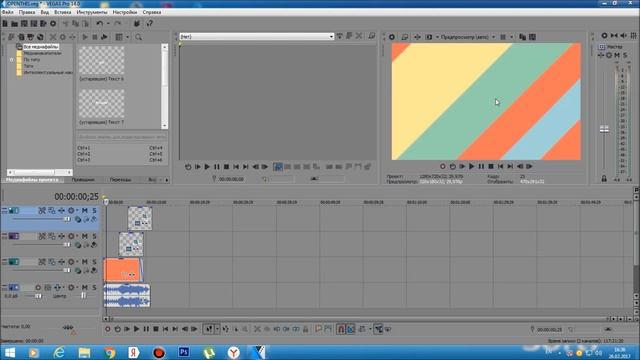The image size is (640, 360).
Task: Click the search magnifier in Project Media
Action: 139,37
